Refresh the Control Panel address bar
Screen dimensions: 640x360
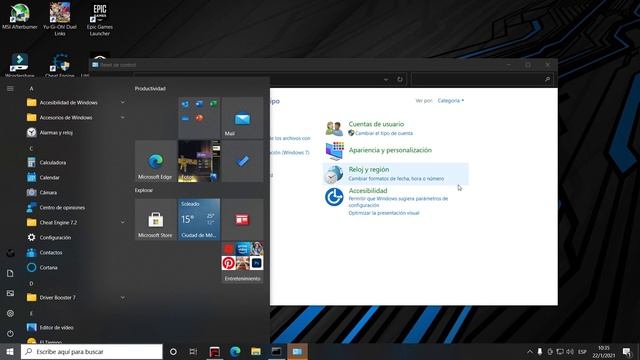[x=400, y=79]
